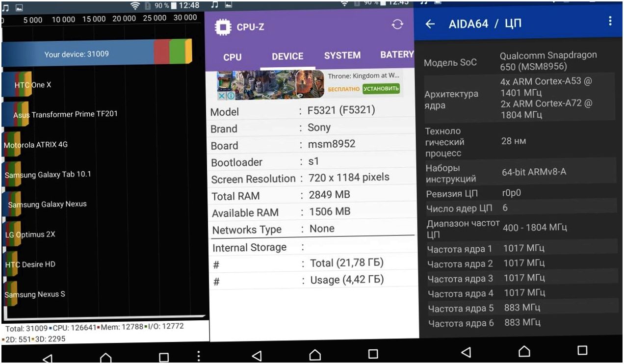Tap the Recent apps button on Quadrant screen
Screen dimensions: 624x364
pyautogui.click(x=164, y=358)
